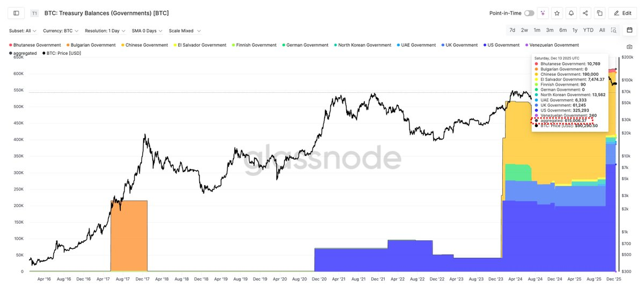Click the Edit button
Screen dimensions: 644x294
tap(622, 13)
